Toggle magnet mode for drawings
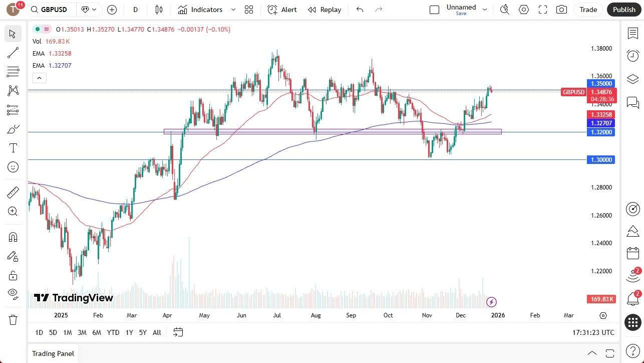The image size is (644, 363). (13, 237)
